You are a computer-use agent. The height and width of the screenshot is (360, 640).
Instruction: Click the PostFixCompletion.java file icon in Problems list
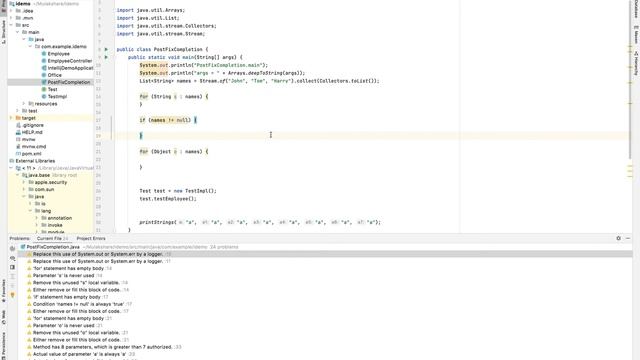pyautogui.click(x=23, y=247)
